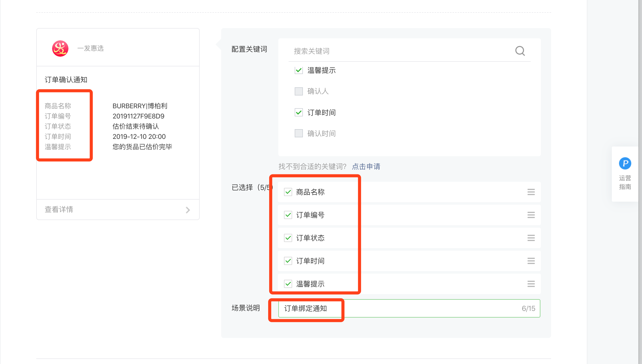642x364 pixels.
Task: Click the blue P 运营指南 icon
Action: click(625, 163)
